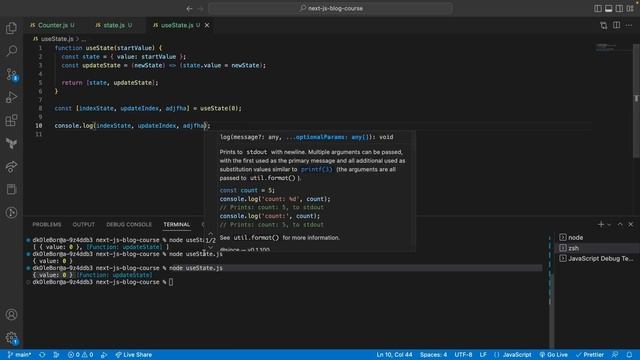Click useState.js in the breadcrumb
Image resolution: width=640 pixels, height=360 pixels.
[57, 39]
